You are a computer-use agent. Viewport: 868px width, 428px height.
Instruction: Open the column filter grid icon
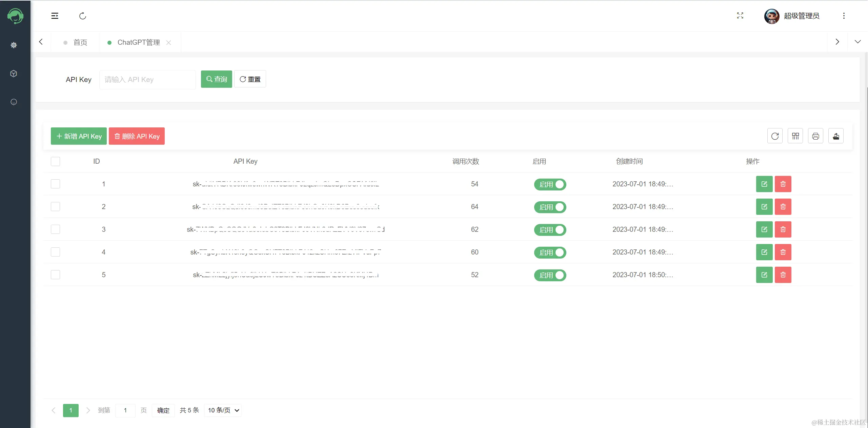tap(795, 136)
